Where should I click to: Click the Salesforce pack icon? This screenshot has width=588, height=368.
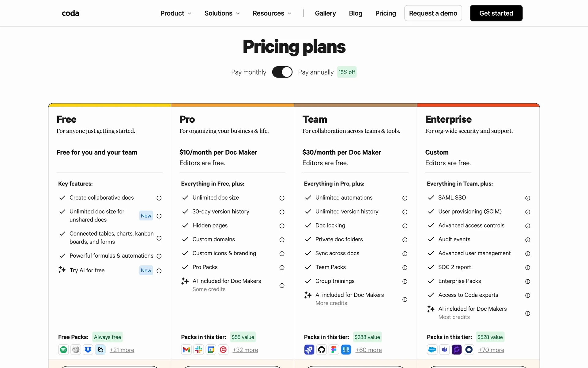[432, 350]
